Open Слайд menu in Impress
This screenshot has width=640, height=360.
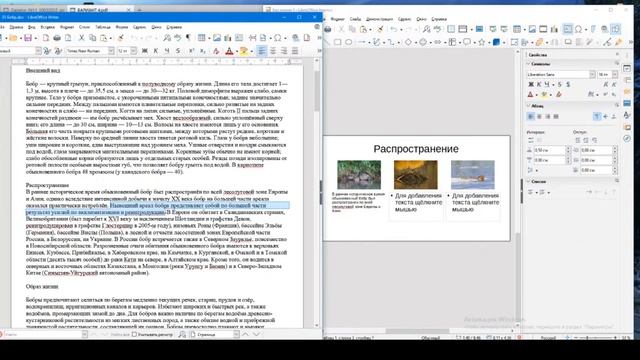tap(355, 19)
